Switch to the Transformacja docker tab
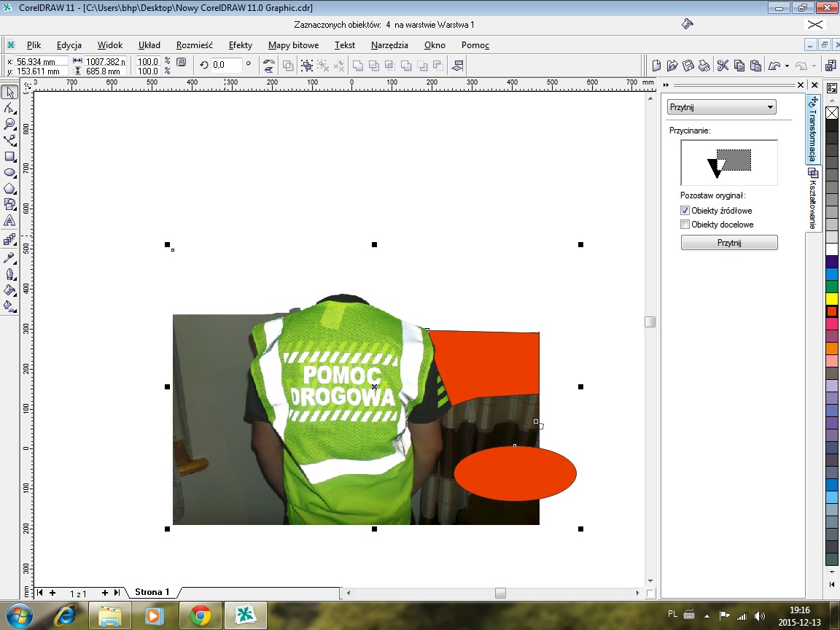840x630 pixels. pyautogui.click(x=812, y=129)
